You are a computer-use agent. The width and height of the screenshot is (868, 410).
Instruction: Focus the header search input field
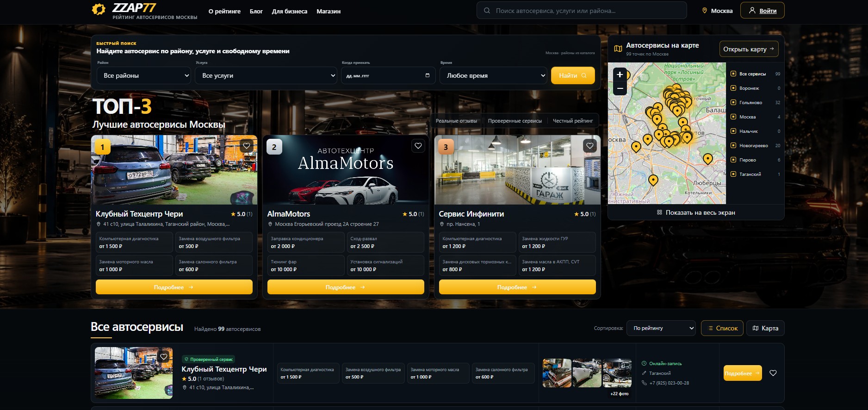[x=582, y=10]
